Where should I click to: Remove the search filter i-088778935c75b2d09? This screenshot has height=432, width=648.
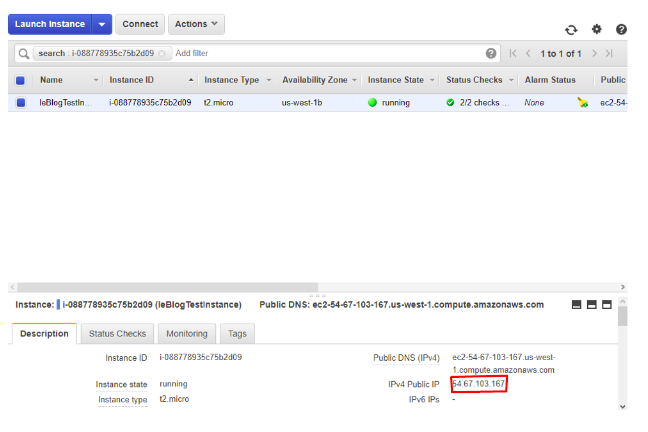coord(162,53)
